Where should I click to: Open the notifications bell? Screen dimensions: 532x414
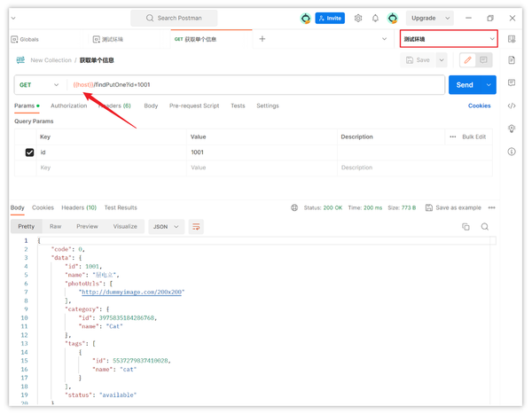[x=375, y=18]
